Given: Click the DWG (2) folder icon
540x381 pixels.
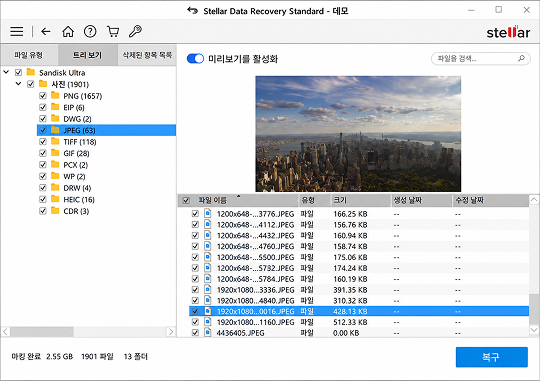Looking at the screenshot, I should [x=55, y=118].
